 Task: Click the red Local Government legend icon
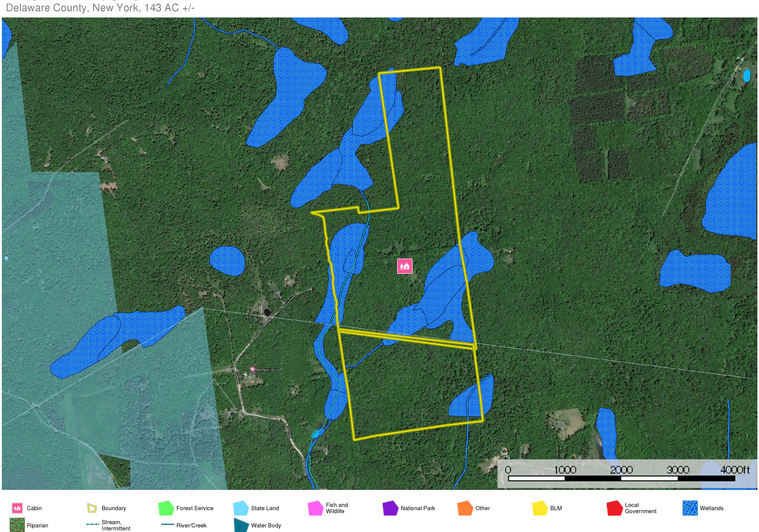[615, 508]
